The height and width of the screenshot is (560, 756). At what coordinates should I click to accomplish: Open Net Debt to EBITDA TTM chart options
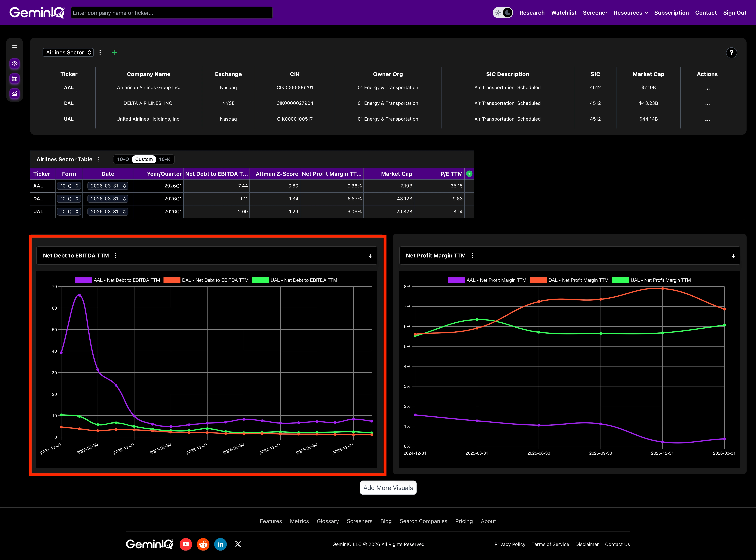(116, 256)
